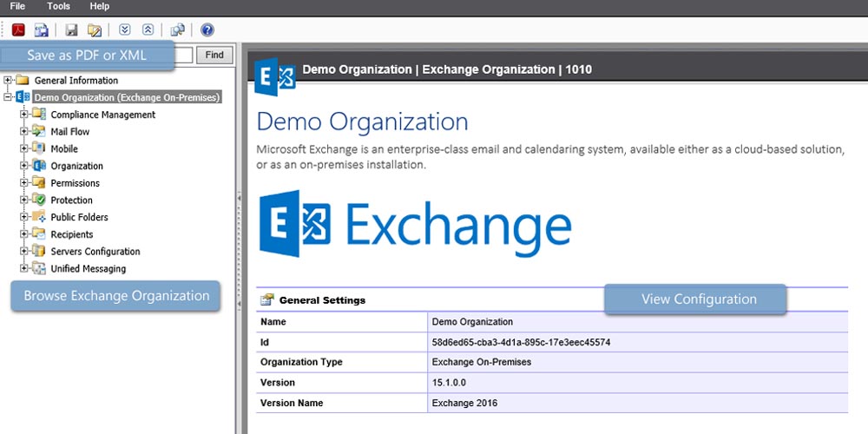Click the Unified Messaging node icon
Image resolution: width=868 pixels, height=434 pixels.
39,268
